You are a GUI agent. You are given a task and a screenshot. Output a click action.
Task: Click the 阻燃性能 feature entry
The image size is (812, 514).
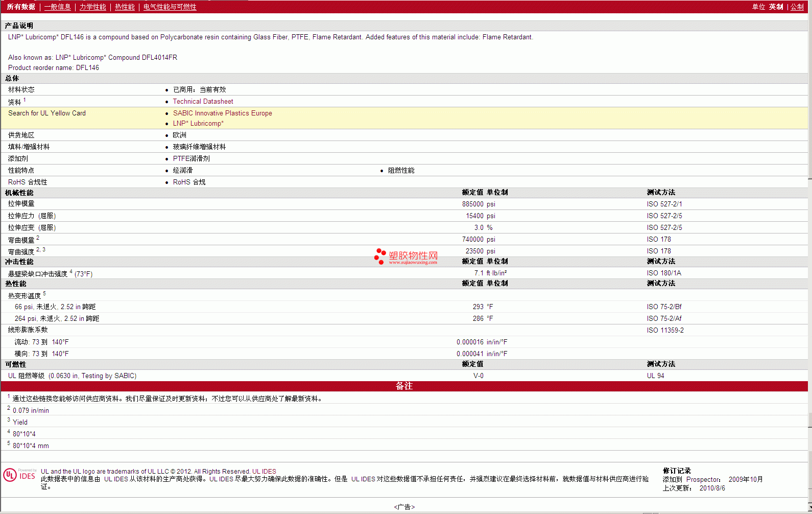[401, 170]
